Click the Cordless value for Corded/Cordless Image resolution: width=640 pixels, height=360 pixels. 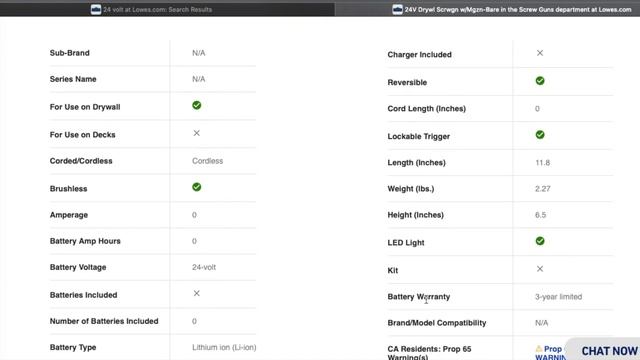click(208, 161)
